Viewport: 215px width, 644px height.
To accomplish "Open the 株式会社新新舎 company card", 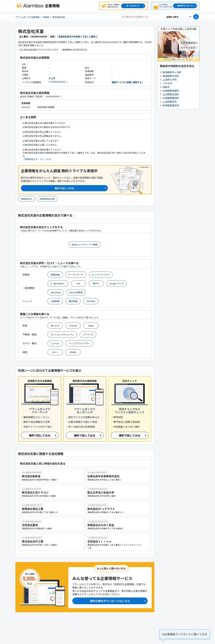I will click(52, 475).
